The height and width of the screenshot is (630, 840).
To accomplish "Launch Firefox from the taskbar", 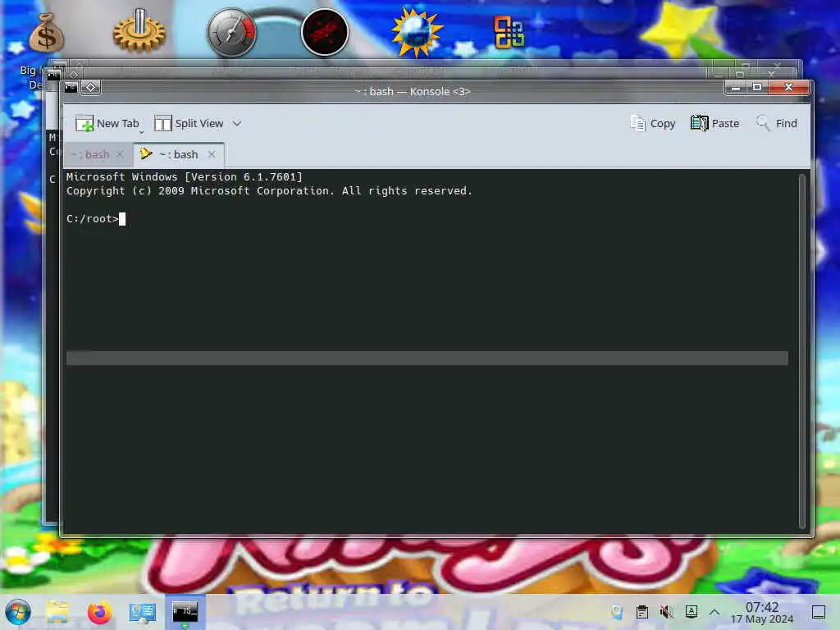I will [x=99, y=612].
